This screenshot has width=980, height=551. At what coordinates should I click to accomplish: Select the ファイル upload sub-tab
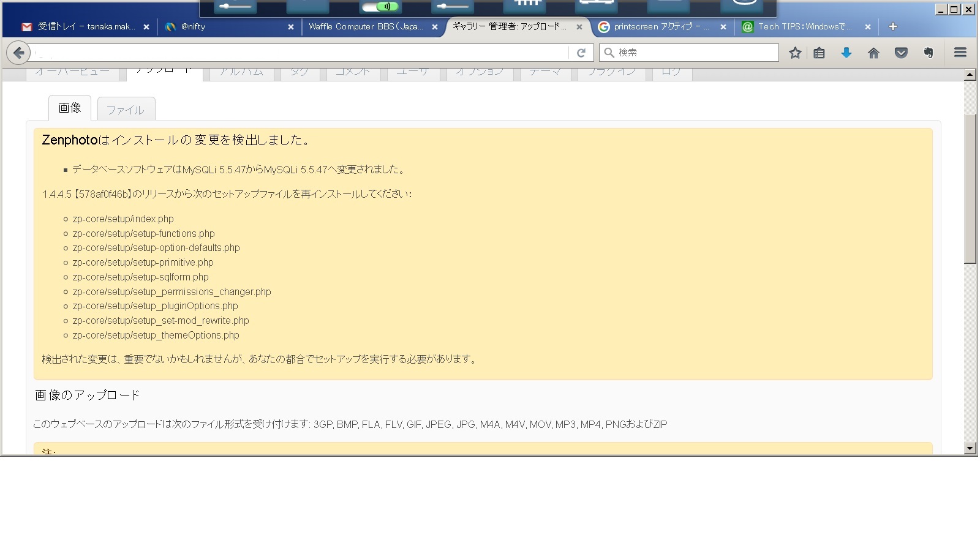pos(126,110)
